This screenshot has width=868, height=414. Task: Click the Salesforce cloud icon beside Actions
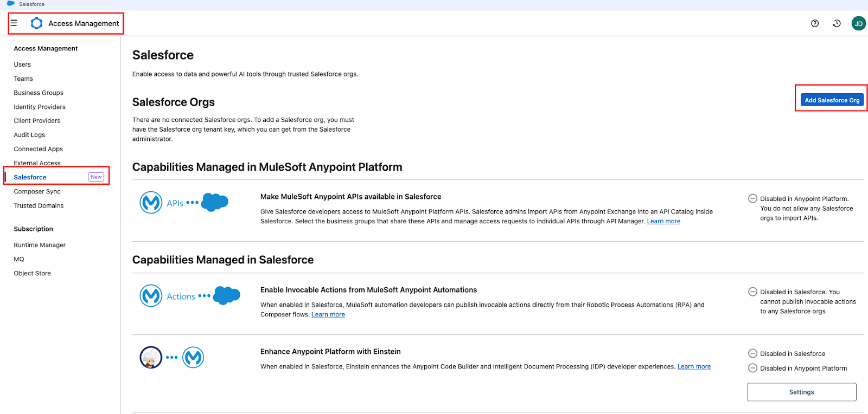pyautogui.click(x=227, y=295)
